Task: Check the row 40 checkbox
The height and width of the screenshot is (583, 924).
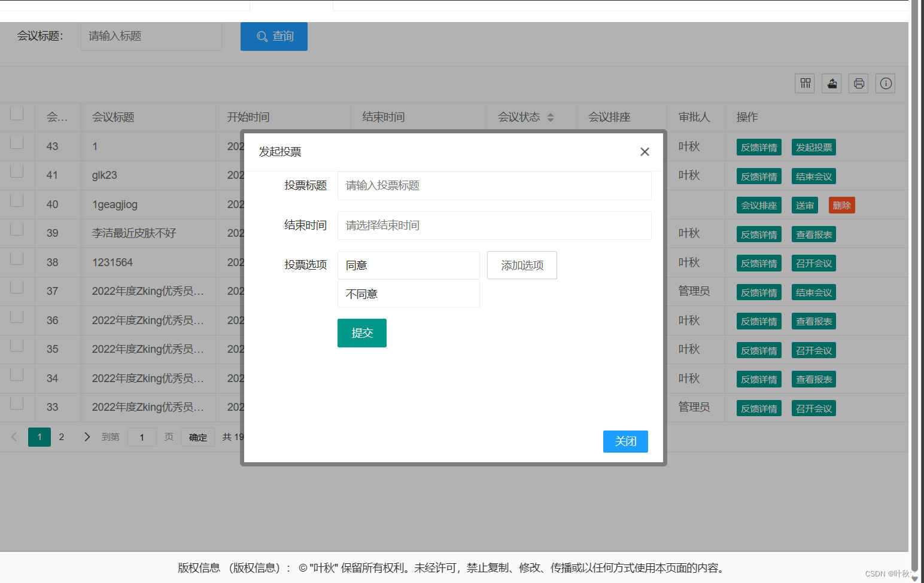Action: (17, 200)
